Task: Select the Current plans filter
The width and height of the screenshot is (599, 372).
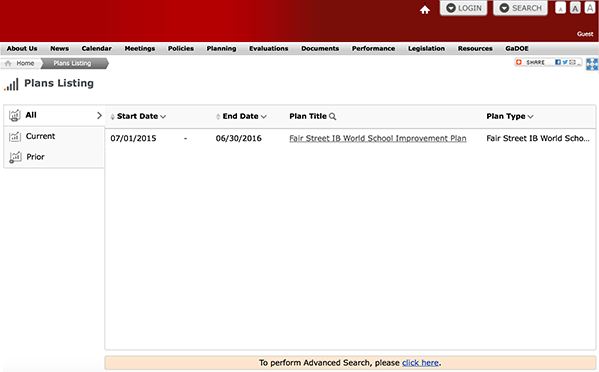Action: click(x=54, y=136)
